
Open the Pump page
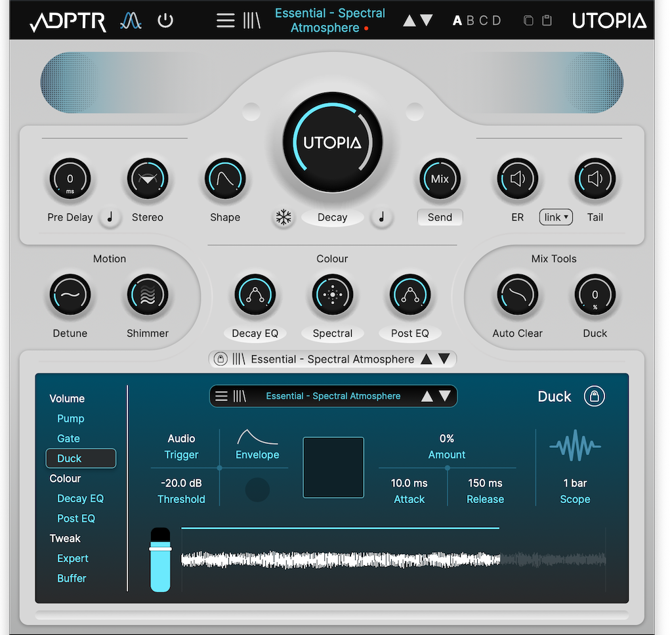click(x=71, y=418)
